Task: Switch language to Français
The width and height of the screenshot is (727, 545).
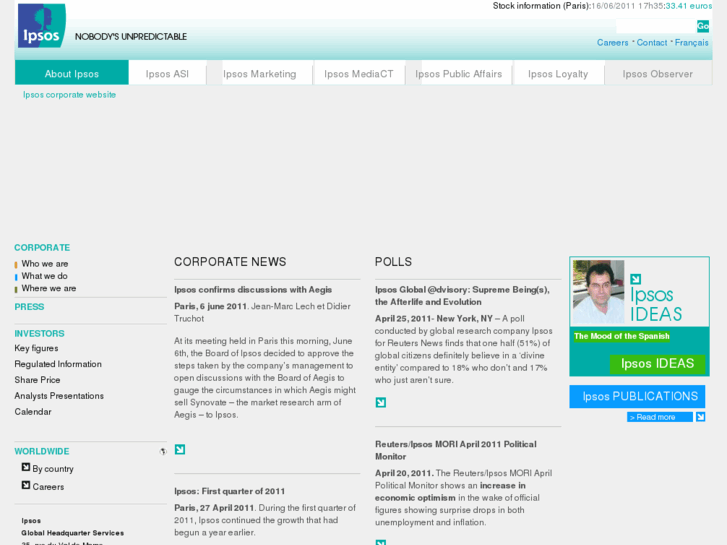Action: tap(691, 43)
